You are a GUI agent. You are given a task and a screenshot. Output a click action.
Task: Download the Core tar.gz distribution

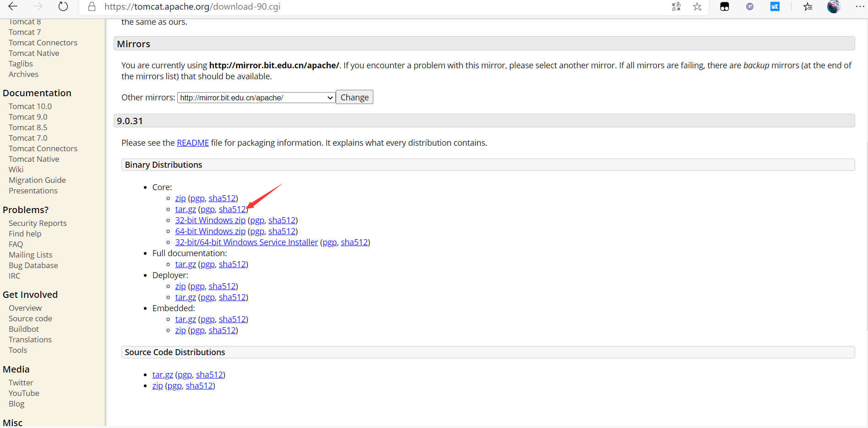tap(186, 209)
